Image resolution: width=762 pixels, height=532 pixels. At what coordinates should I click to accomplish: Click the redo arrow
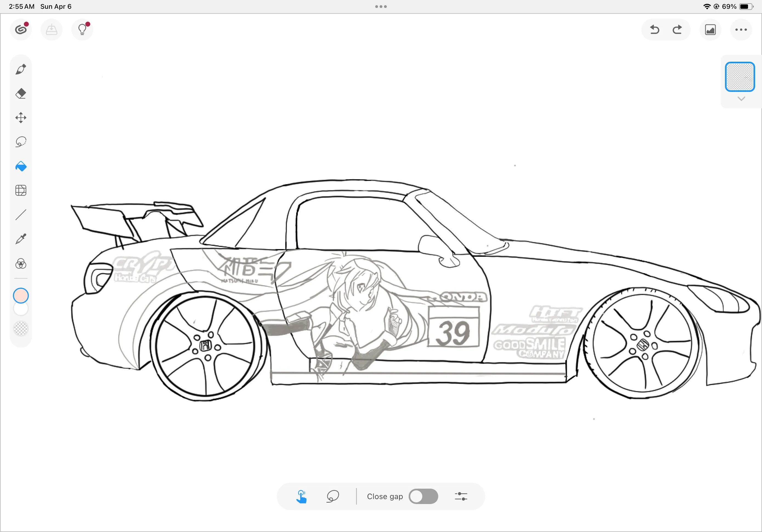pyautogui.click(x=677, y=30)
